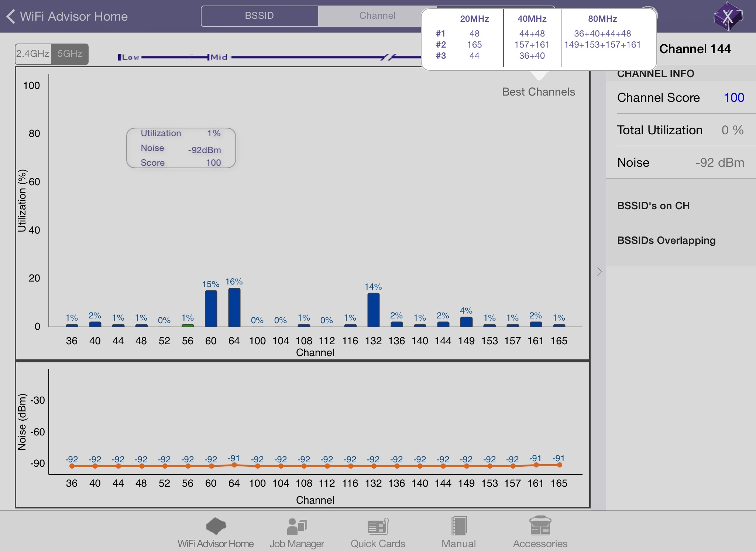Select the 2.4GHz band icon
Screen dimensions: 756x552
click(x=34, y=54)
